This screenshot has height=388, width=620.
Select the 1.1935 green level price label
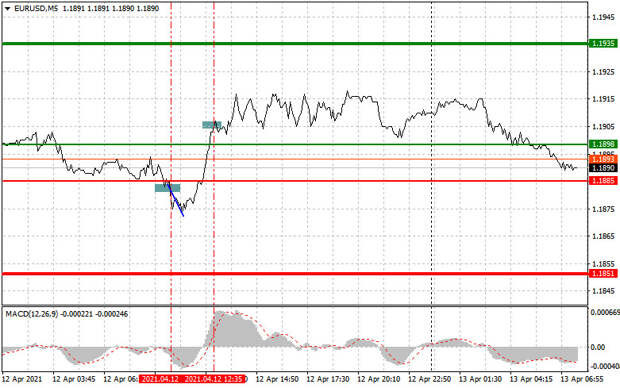pyautogui.click(x=603, y=44)
